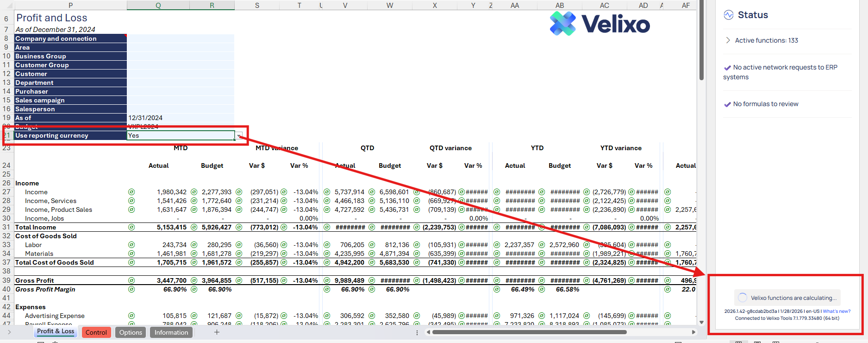Click the calculating spinner indicator
The width and height of the screenshot is (868, 343).
743,298
